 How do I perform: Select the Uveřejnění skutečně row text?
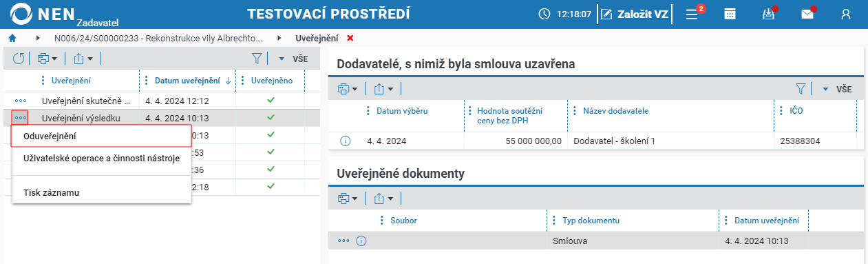point(85,101)
